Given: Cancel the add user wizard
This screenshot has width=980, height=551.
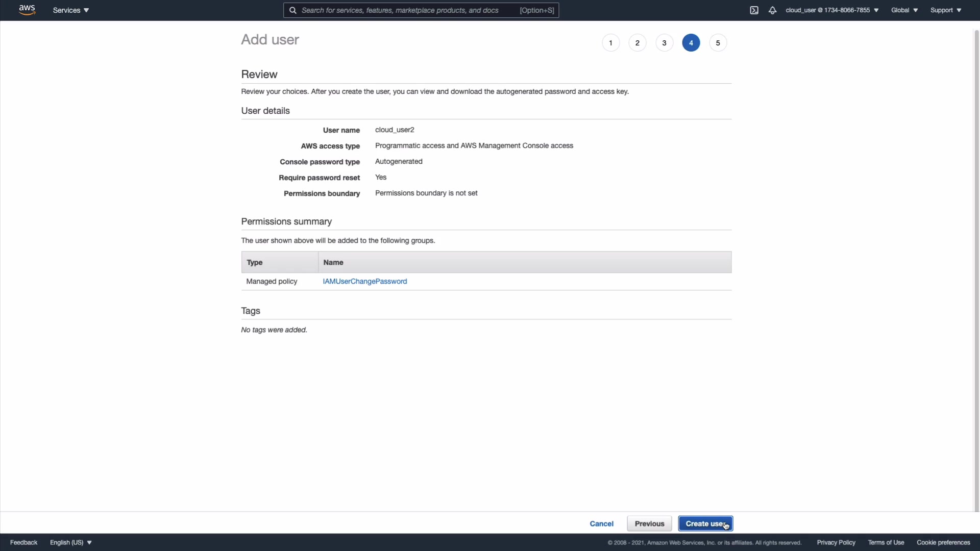Looking at the screenshot, I should point(601,523).
